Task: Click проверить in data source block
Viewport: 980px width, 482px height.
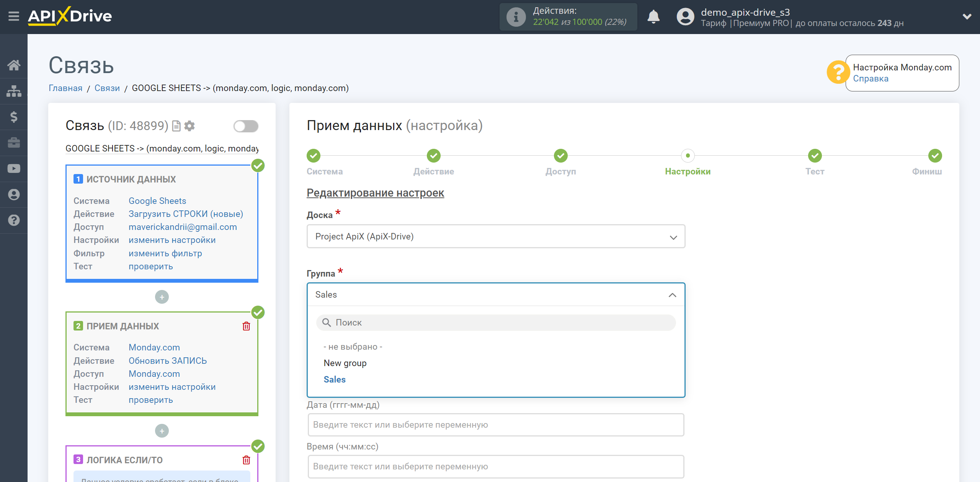Action: [x=151, y=266]
